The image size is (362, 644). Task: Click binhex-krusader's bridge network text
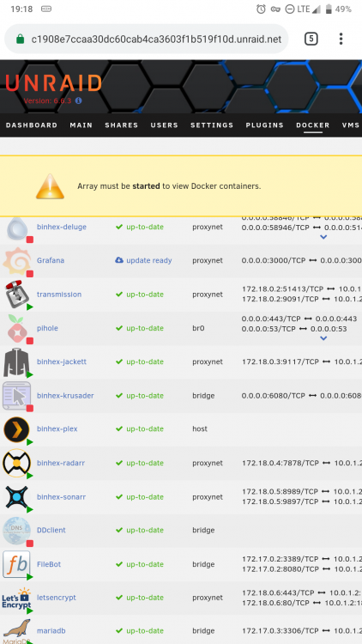[x=203, y=396]
